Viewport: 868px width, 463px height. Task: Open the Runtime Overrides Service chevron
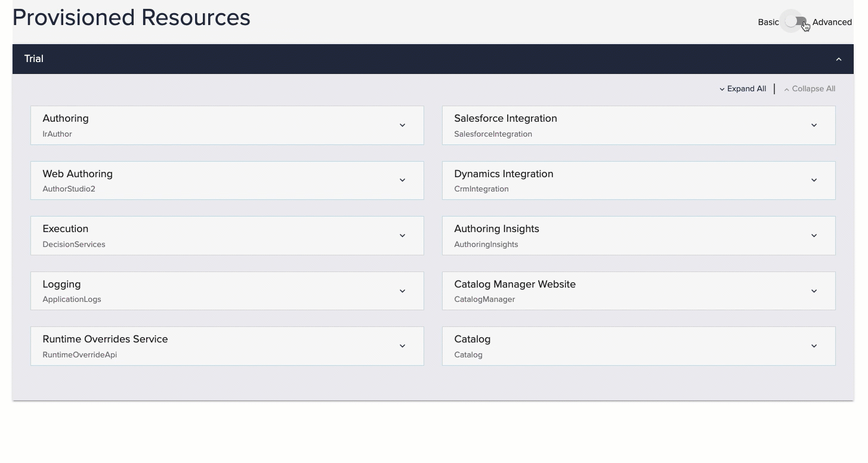click(402, 346)
